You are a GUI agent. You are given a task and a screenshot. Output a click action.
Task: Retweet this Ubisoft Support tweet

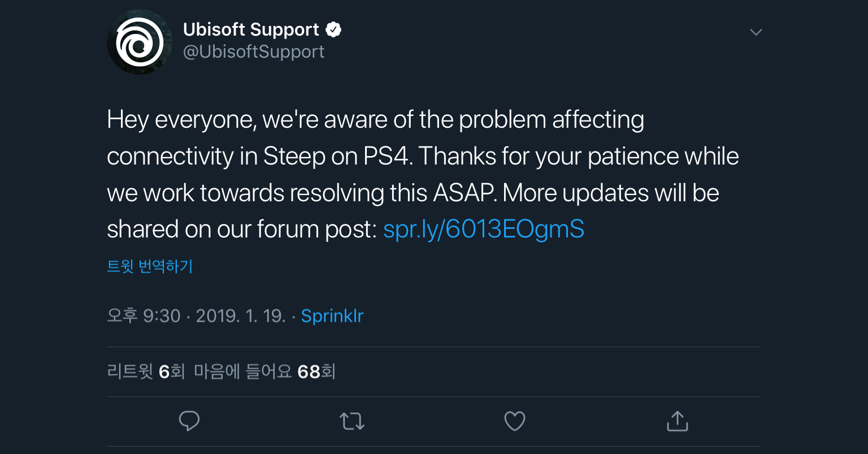pyautogui.click(x=351, y=421)
